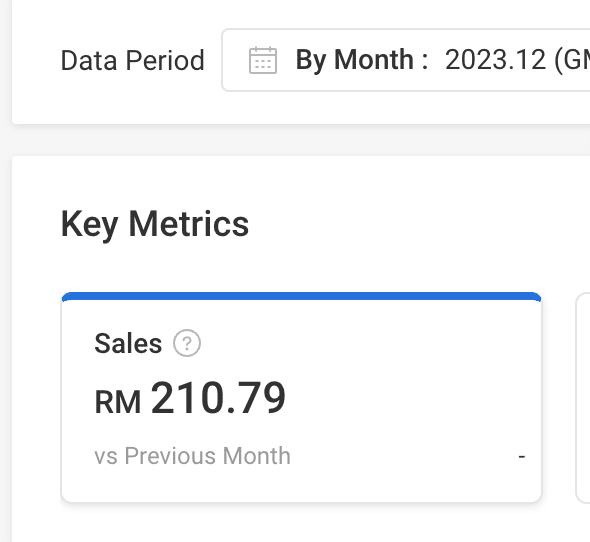
Task: Click the Data Period label
Action: click(132, 60)
